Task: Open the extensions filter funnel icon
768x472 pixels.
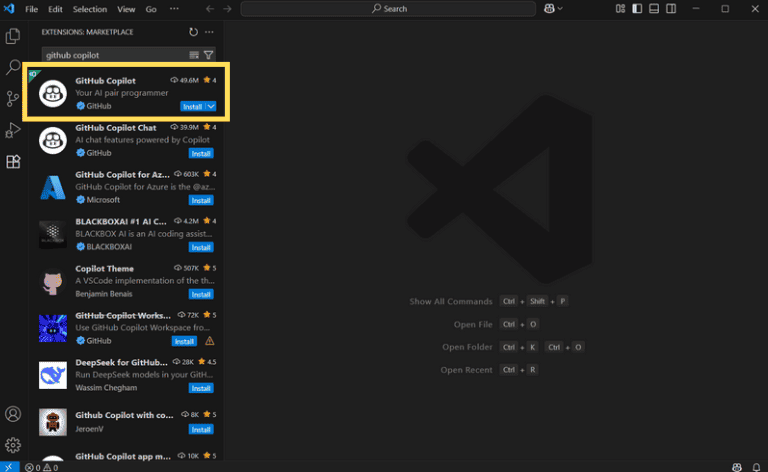Action: click(209, 55)
